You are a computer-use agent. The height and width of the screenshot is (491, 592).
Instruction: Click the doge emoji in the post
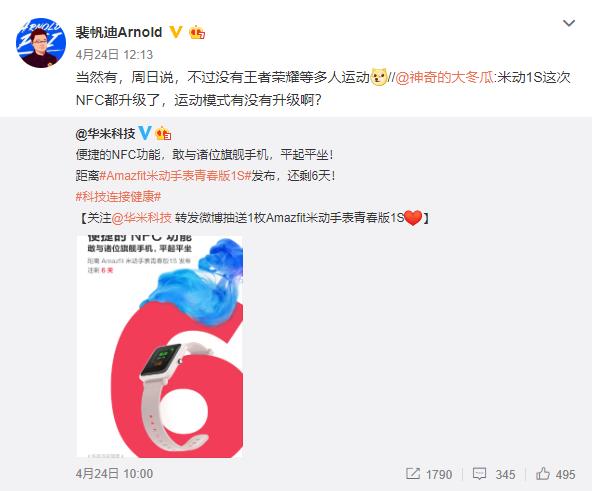(379, 77)
